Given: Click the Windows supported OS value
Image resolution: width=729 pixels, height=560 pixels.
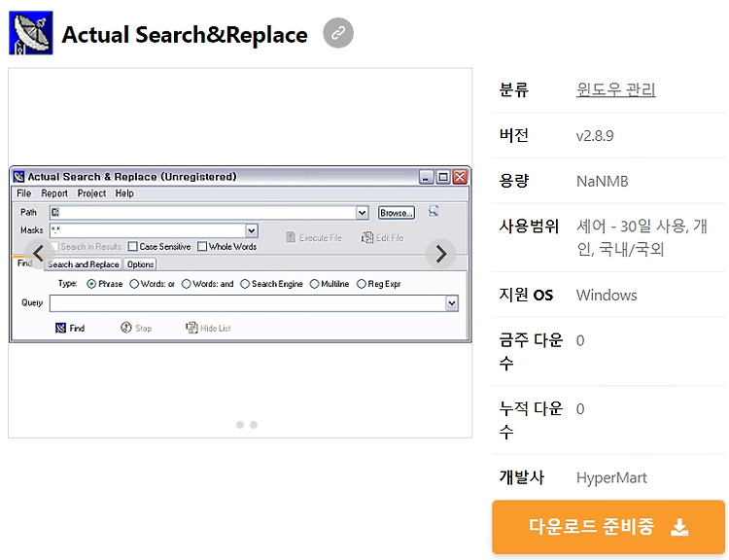Looking at the screenshot, I should pos(607,295).
